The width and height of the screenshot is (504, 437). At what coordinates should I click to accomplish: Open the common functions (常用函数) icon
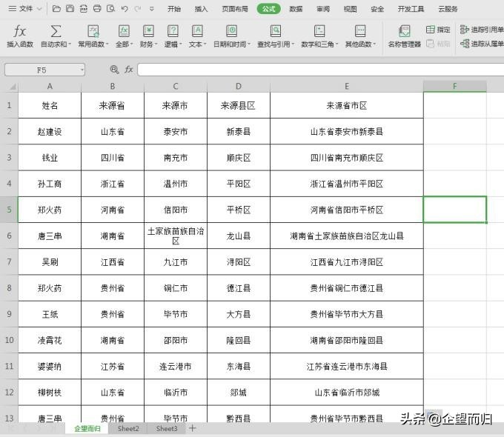[93, 32]
